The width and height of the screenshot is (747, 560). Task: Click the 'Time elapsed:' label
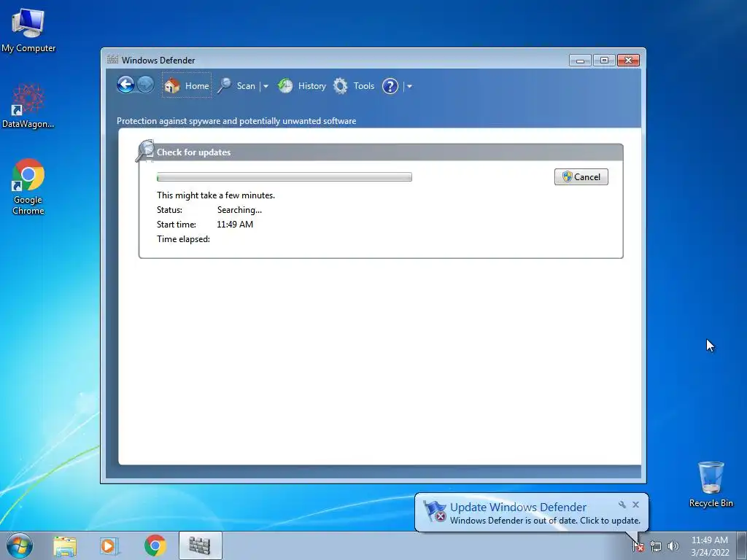(x=183, y=239)
